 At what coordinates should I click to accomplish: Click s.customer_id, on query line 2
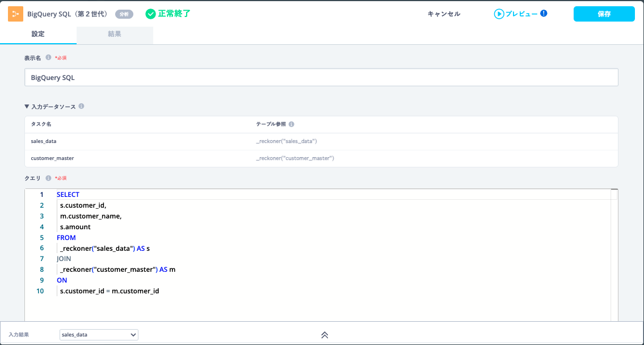coord(83,205)
